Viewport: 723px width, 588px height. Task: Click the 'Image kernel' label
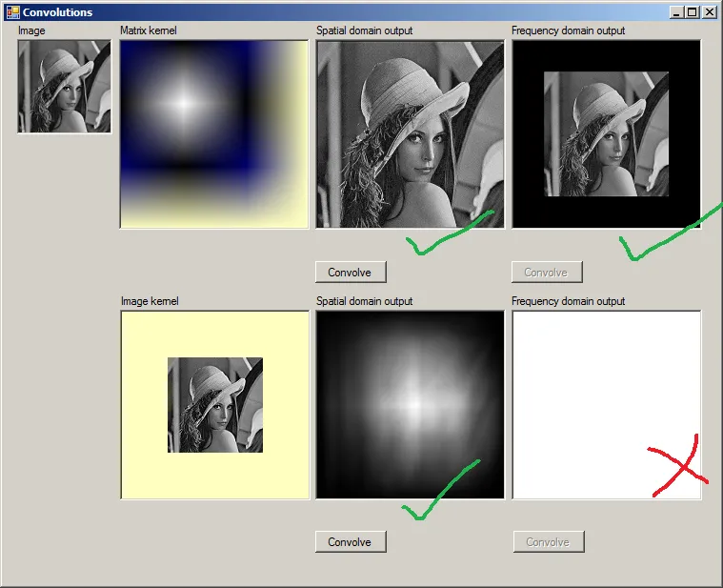tap(150, 301)
